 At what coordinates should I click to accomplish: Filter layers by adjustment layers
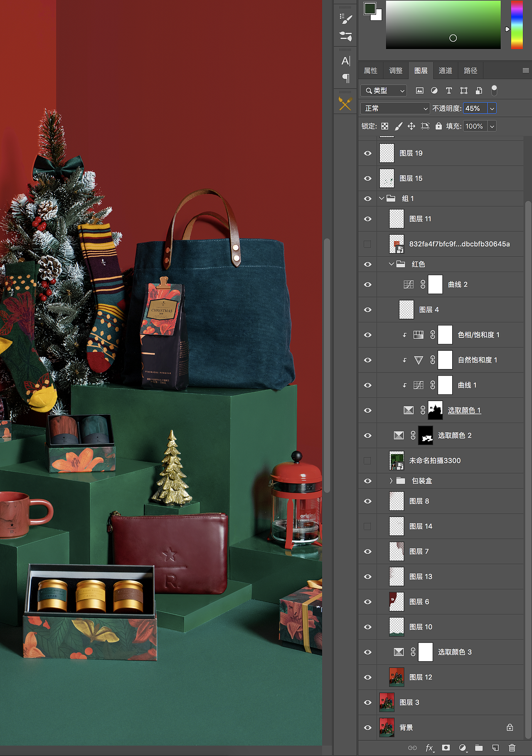(x=434, y=91)
